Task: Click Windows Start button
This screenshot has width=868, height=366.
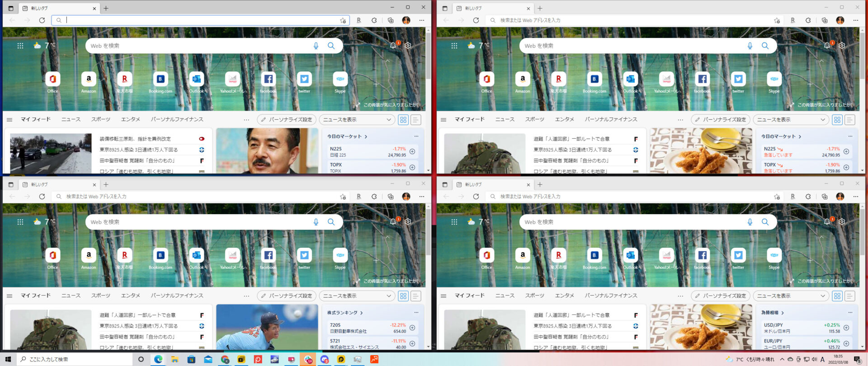Action: click(x=8, y=359)
